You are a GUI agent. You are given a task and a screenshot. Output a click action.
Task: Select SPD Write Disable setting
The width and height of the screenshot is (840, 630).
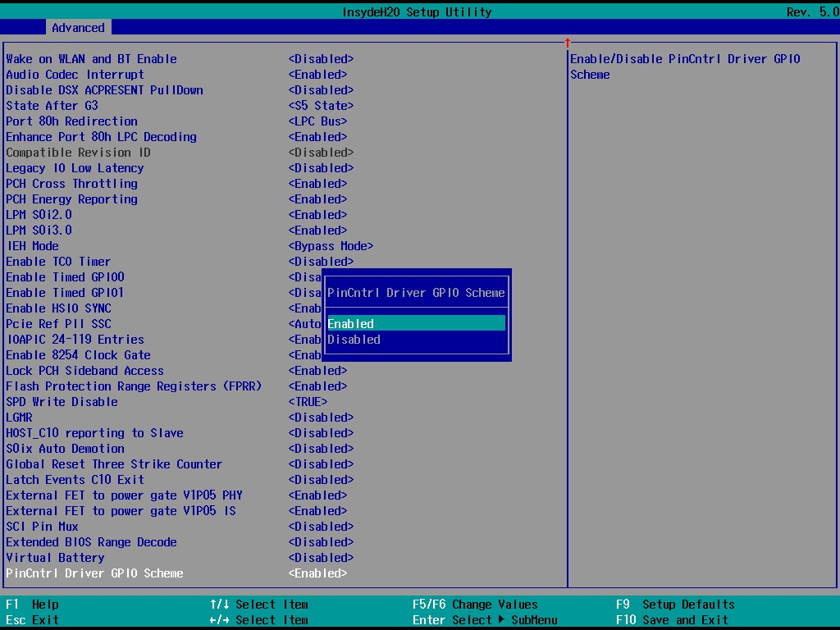pos(62,401)
